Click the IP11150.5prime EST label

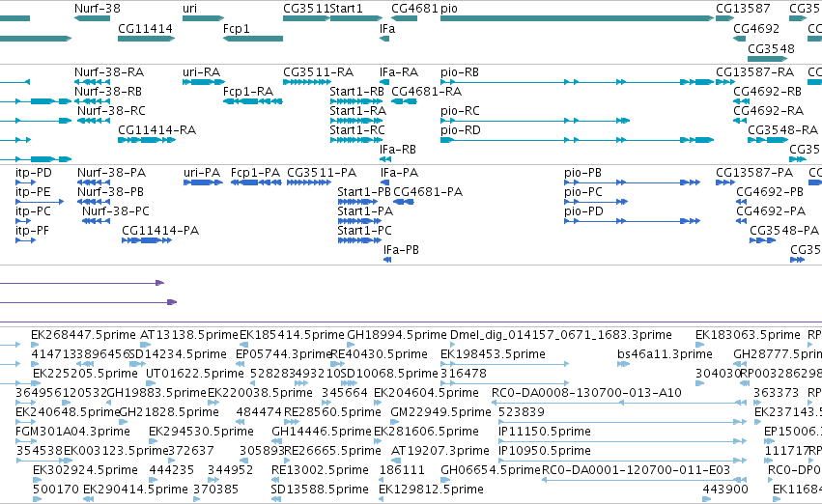(x=544, y=432)
